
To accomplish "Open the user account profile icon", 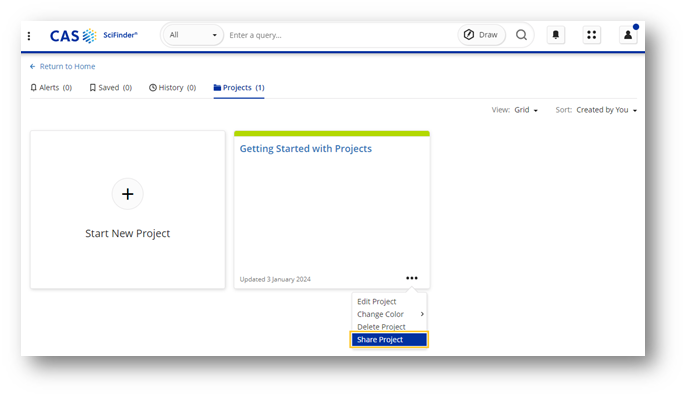I will click(628, 35).
